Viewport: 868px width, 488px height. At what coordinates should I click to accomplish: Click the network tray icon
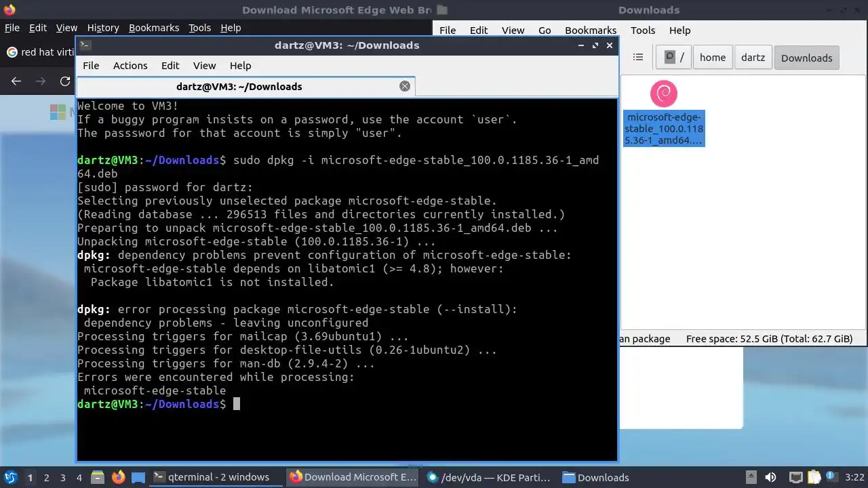pyautogui.click(x=795, y=477)
